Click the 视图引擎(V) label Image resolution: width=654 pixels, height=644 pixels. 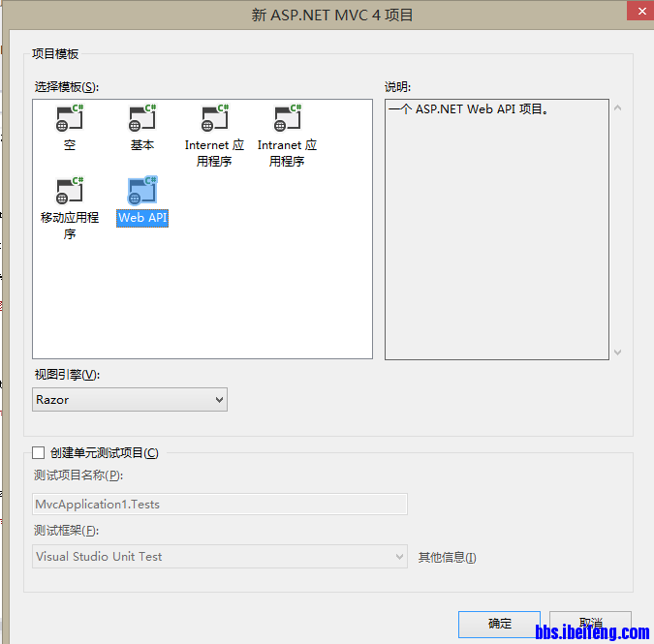[67, 375]
